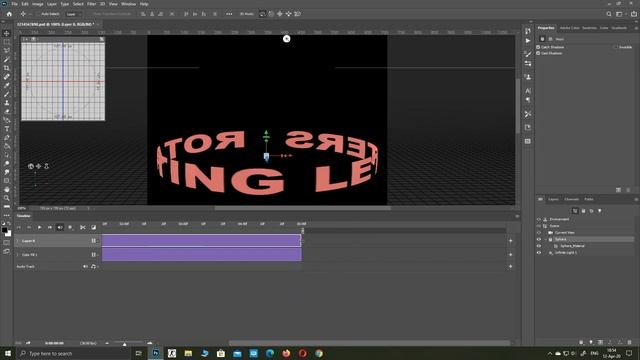
Task: Open the 3D menu
Action: [x=102, y=4]
